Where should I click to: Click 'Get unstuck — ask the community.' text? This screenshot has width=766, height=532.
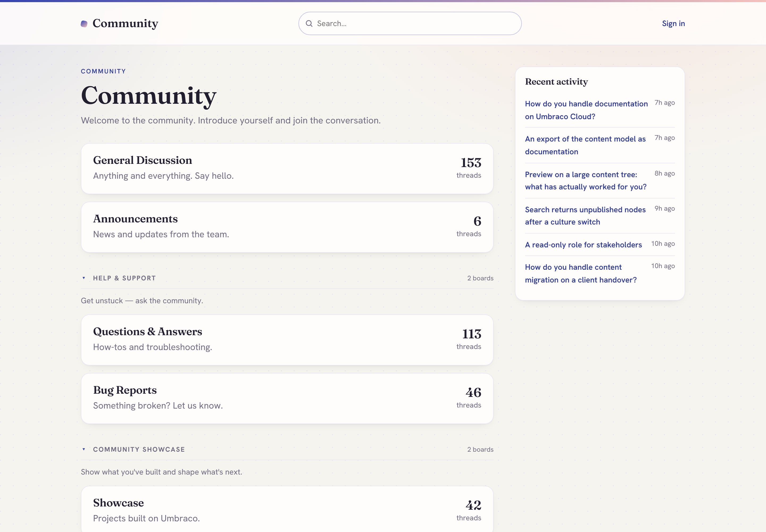[142, 301]
